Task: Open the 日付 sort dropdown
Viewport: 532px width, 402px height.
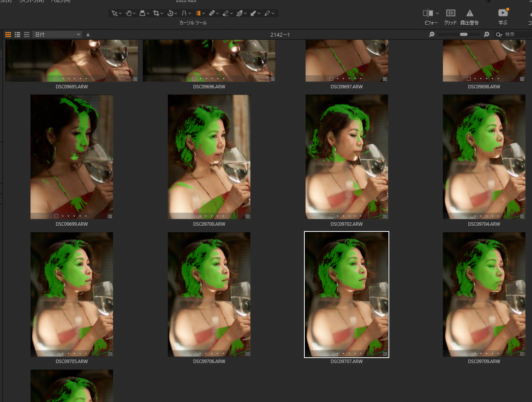Action: coord(57,35)
